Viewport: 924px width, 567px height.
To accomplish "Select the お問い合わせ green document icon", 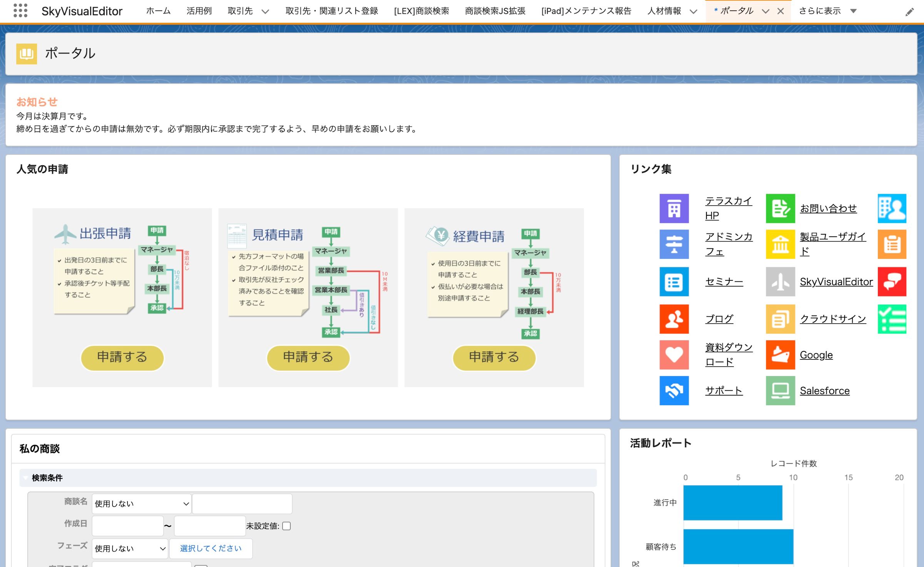I will pyautogui.click(x=780, y=208).
